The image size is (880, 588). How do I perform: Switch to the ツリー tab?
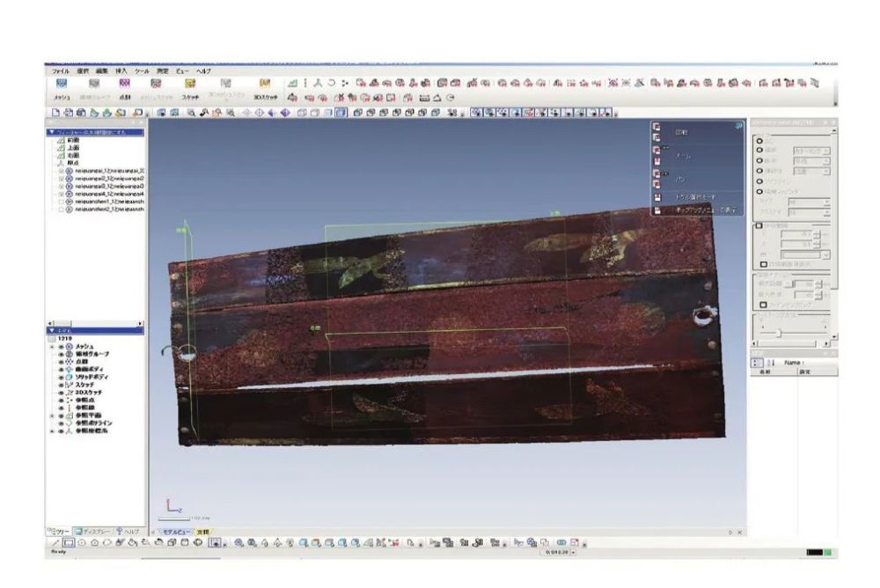coord(58,532)
